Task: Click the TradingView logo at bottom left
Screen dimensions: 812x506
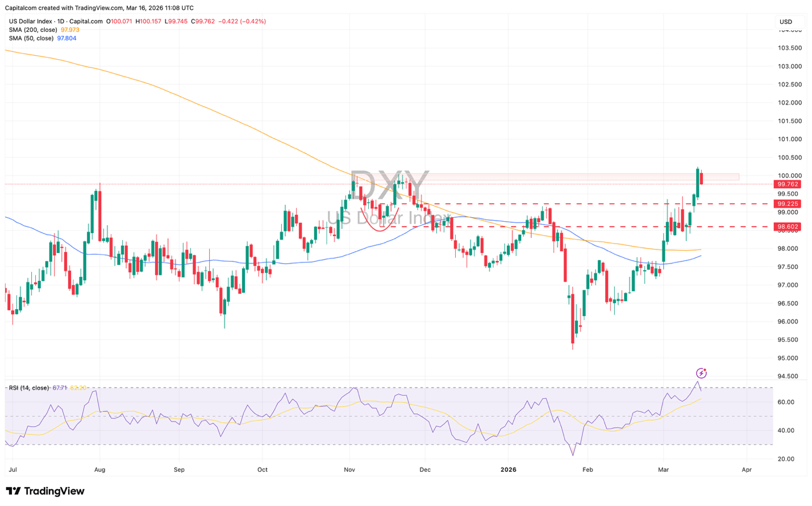Action: pos(14,491)
